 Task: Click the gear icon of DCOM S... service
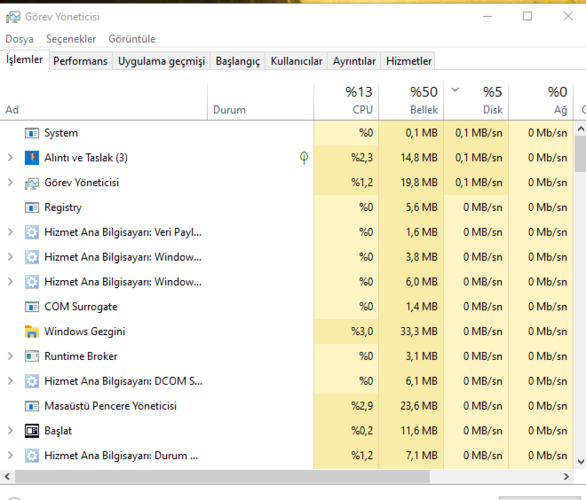pyautogui.click(x=32, y=381)
